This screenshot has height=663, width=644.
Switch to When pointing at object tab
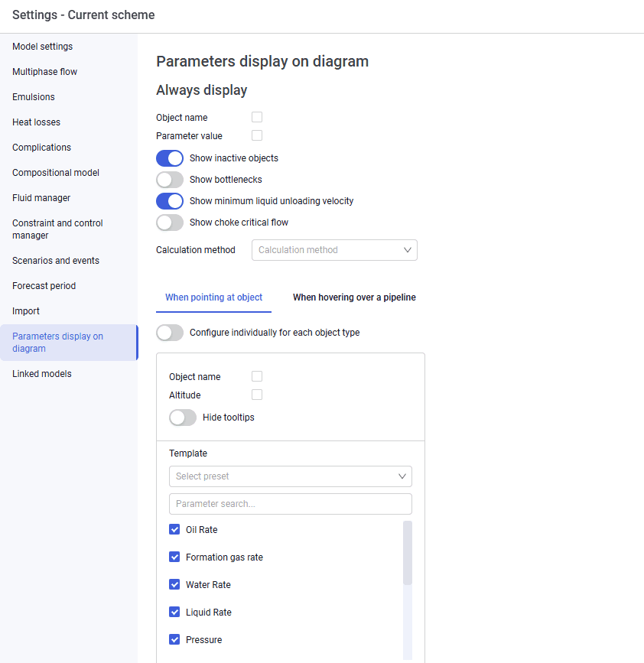[x=213, y=297]
